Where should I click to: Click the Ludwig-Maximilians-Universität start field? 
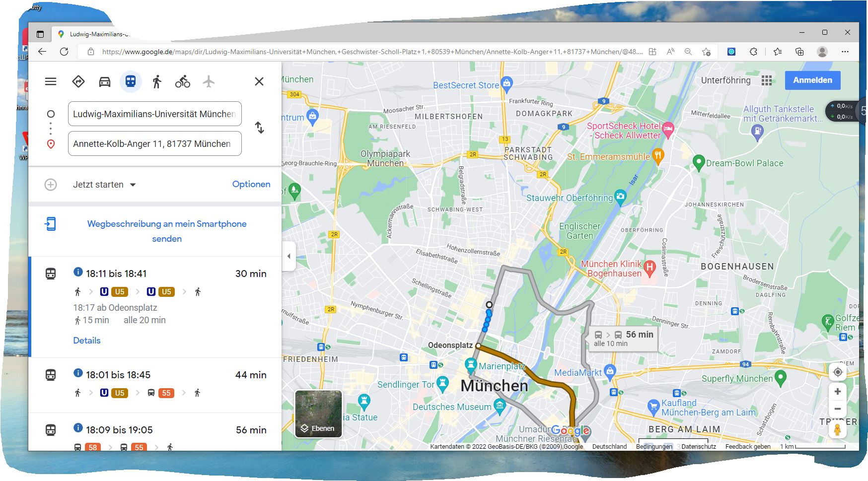click(x=154, y=114)
